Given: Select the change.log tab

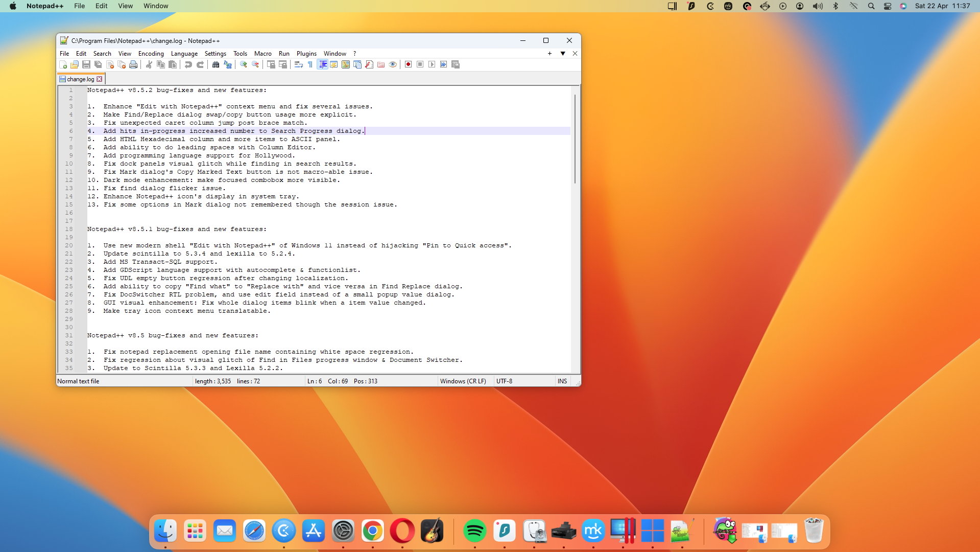Looking at the screenshot, I should [80, 79].
